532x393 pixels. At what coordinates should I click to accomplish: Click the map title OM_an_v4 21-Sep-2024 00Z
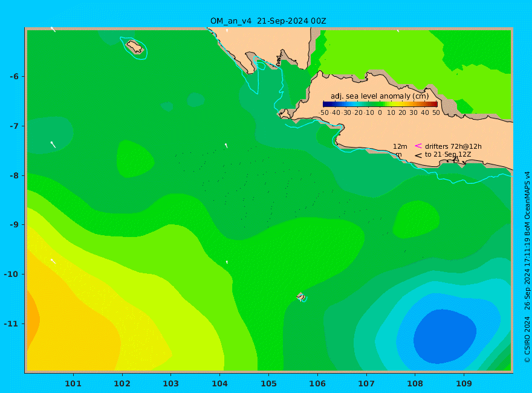click(x=268, y=21)
